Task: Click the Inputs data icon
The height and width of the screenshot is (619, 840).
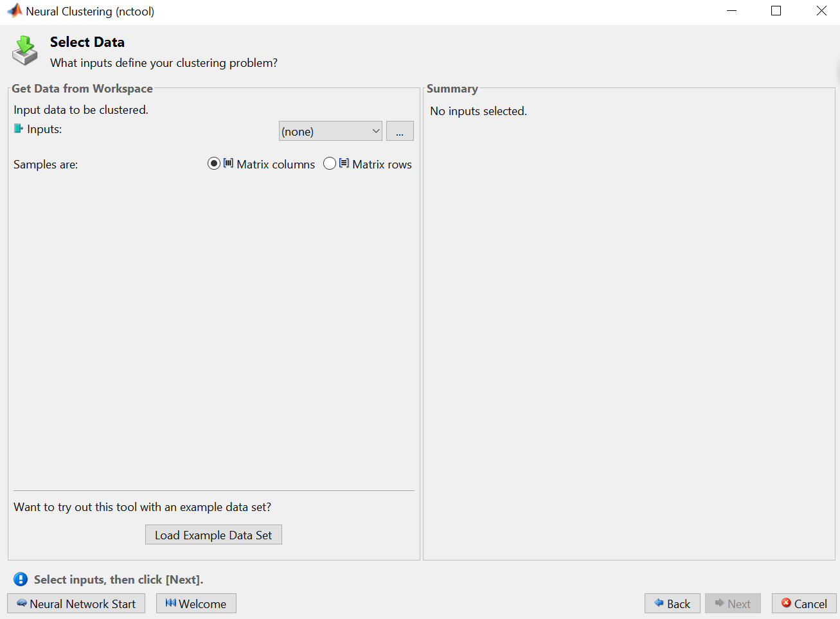Action: [x=18, y=129]
